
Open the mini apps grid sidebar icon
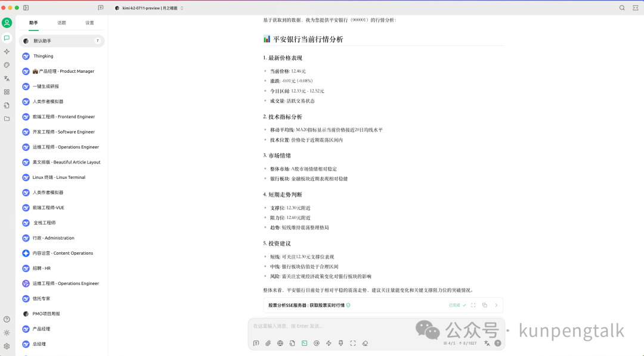click(x=7, y=92)
